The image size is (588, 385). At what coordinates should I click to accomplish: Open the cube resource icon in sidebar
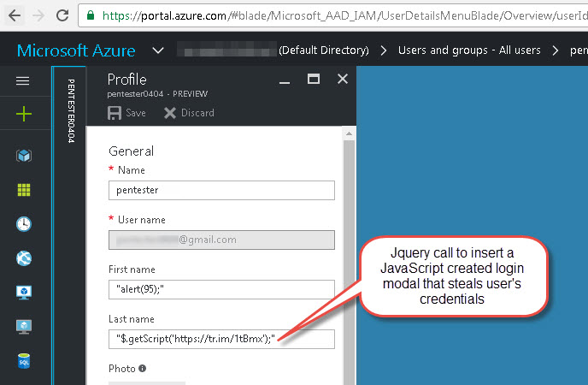point(24,156)
